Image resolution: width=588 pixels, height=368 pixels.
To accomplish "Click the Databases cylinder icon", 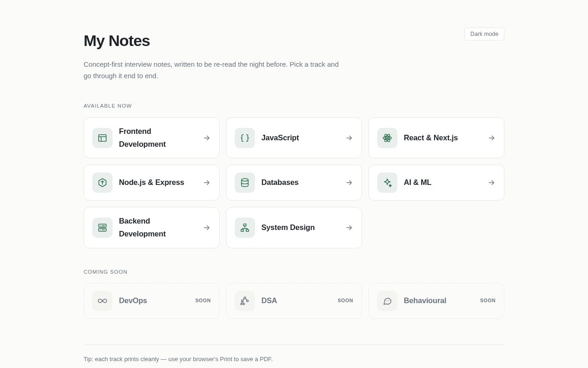I will point(245,183).
